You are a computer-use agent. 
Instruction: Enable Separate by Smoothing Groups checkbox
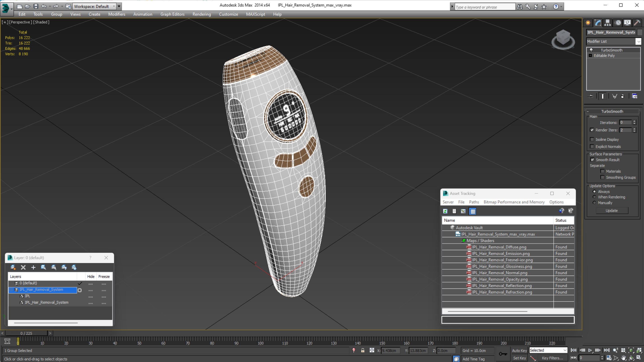tap(602, 177)
